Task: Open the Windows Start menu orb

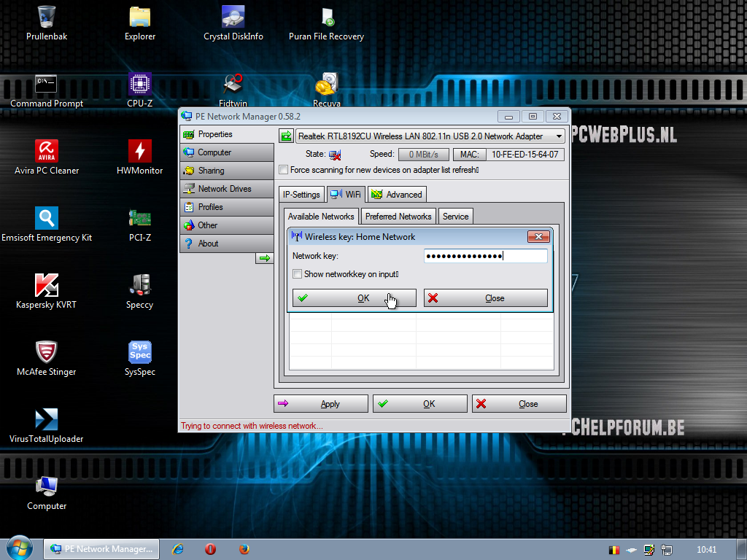Action: (x=20, y=548)
